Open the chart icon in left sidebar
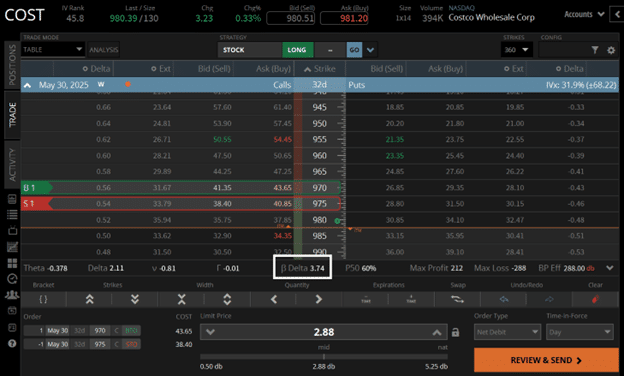Screen dimensions: 624x376 (x=12, y=247)
